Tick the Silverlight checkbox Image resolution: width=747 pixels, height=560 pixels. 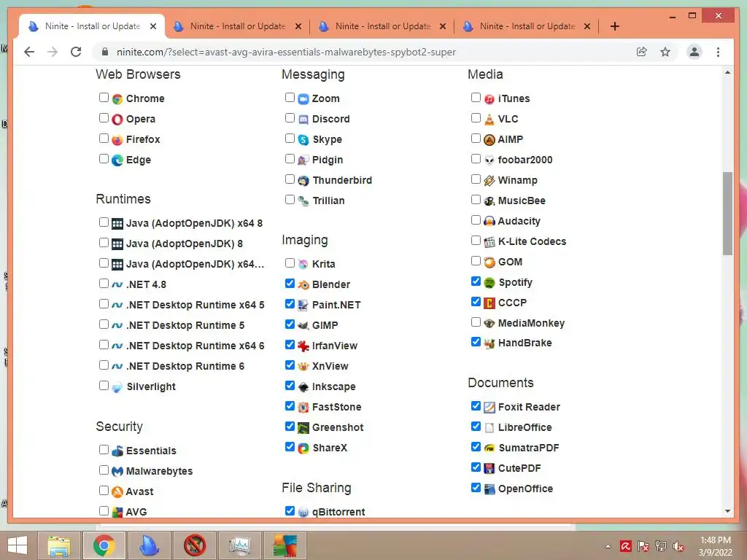pyautogui.click(x=104, y=385)
